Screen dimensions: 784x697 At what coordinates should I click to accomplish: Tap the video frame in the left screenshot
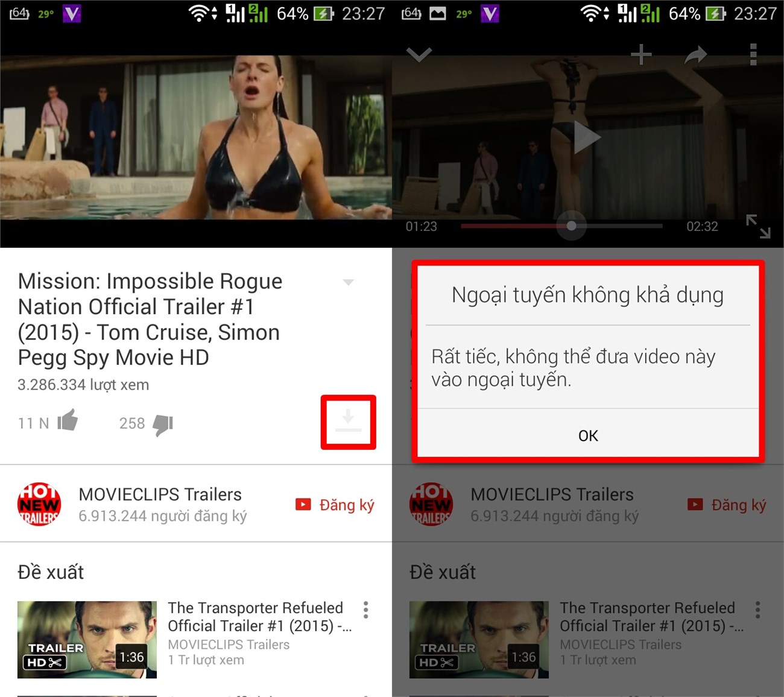(196, 137)
